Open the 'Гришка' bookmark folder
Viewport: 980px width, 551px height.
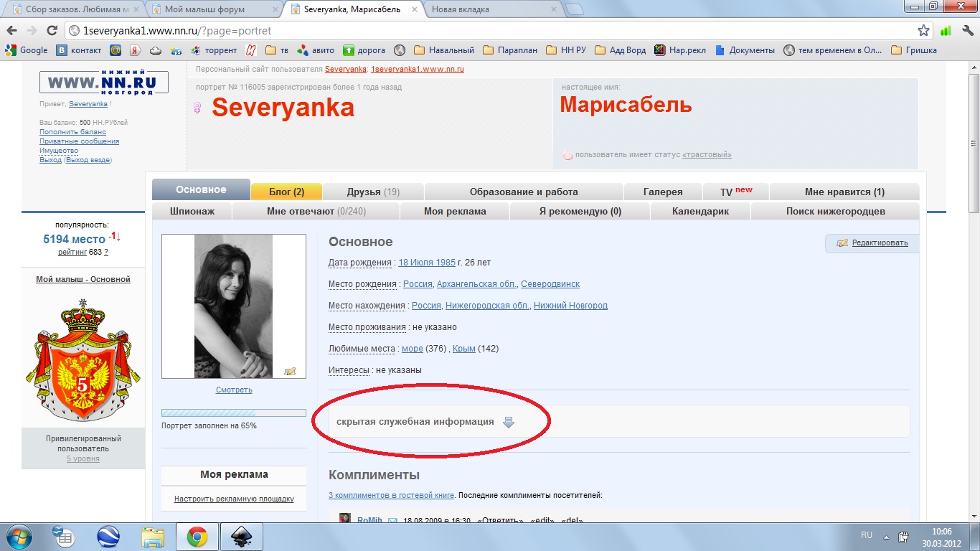pos(914,50)
